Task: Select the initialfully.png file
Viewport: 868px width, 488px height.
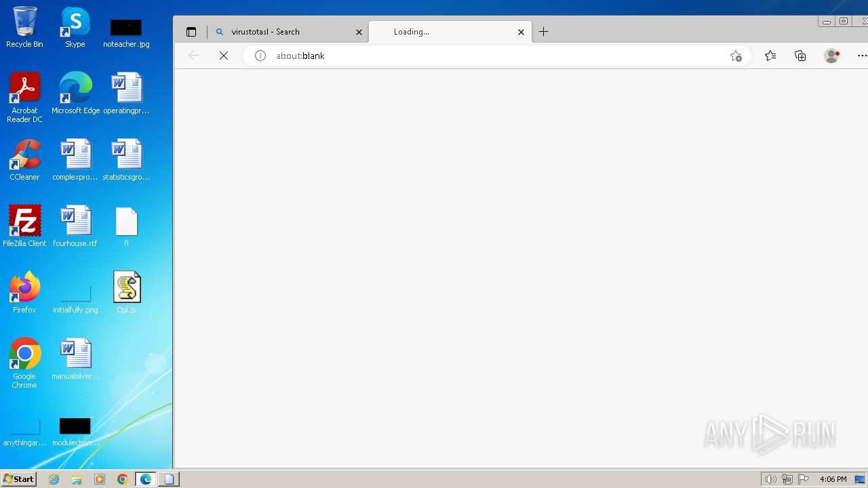Action: click(75, 300)
